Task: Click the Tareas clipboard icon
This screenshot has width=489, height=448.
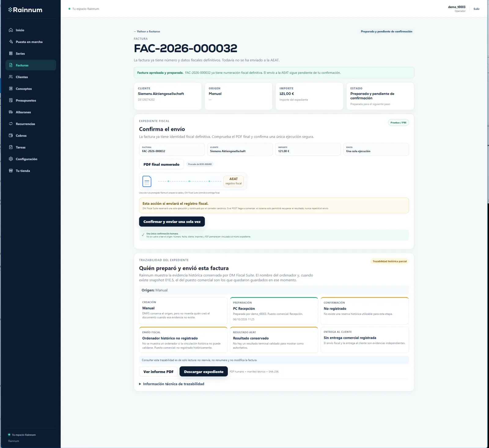Action: pyautogui.click(x=11, y=147)
